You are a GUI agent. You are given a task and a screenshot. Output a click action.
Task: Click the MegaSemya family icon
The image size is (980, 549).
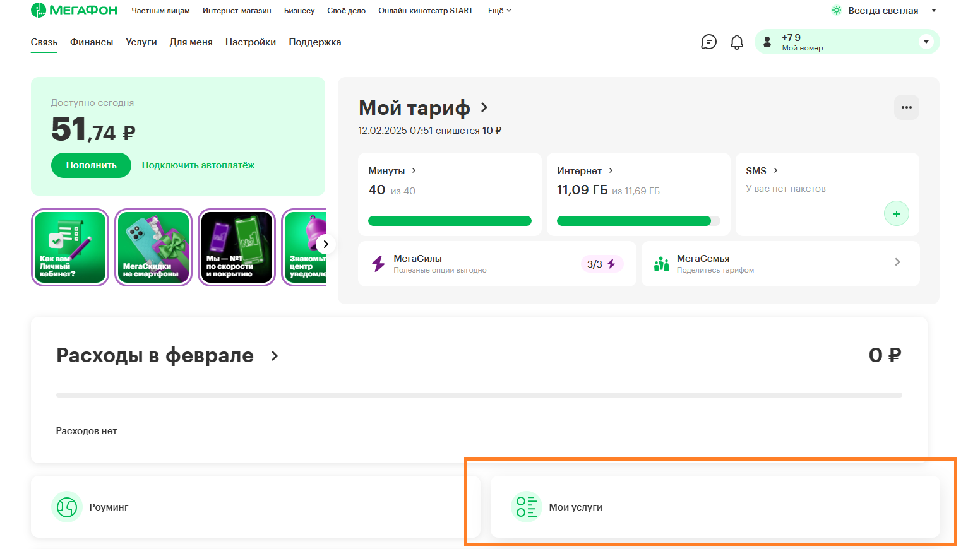661,264
